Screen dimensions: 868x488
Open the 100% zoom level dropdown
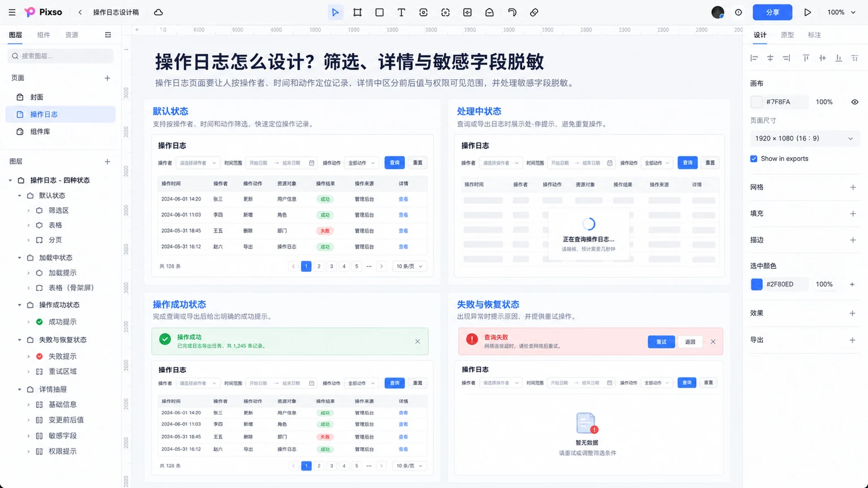(x=841, y=12)
